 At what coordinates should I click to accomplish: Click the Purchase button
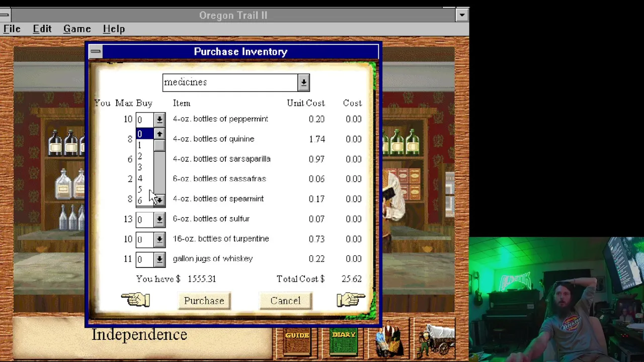point(204,301)
